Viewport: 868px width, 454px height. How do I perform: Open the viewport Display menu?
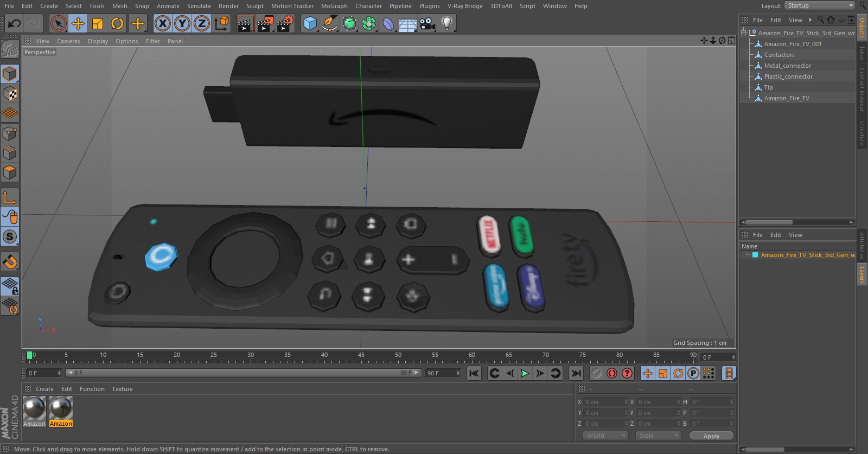tap(98, 41)
